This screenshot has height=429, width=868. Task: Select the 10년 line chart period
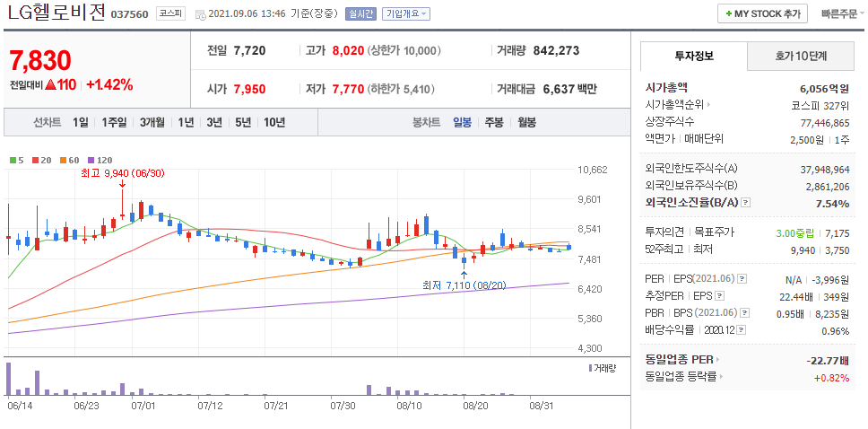coord(274,122)
